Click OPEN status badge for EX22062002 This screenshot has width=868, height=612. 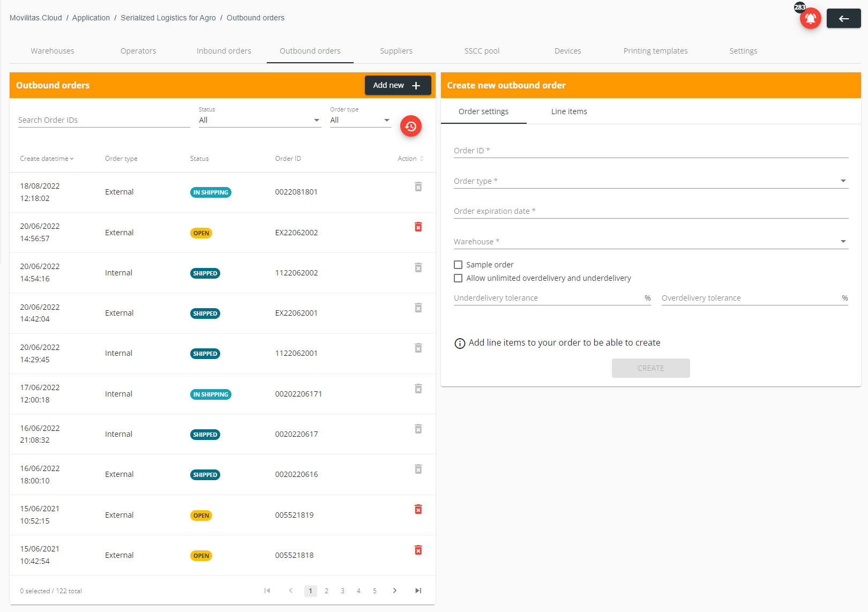tap(201, 233)
